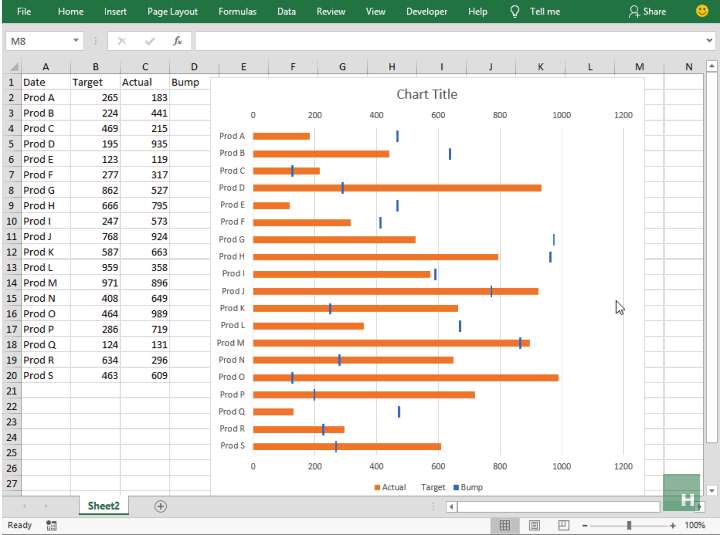Click the vertical scrollbar down arrow
720x535 pixels.
click(x=712, y=490)
